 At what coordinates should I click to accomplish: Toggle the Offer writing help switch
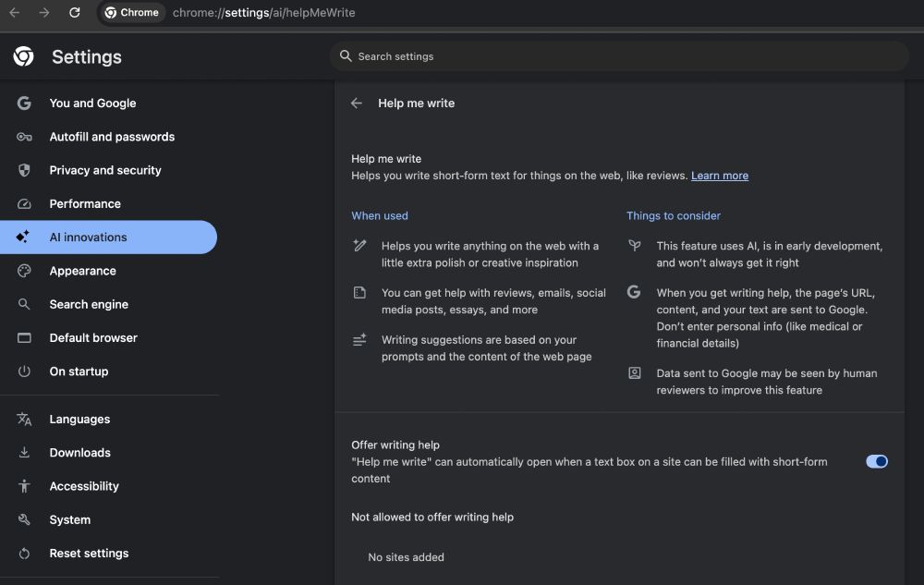point(876,462)
